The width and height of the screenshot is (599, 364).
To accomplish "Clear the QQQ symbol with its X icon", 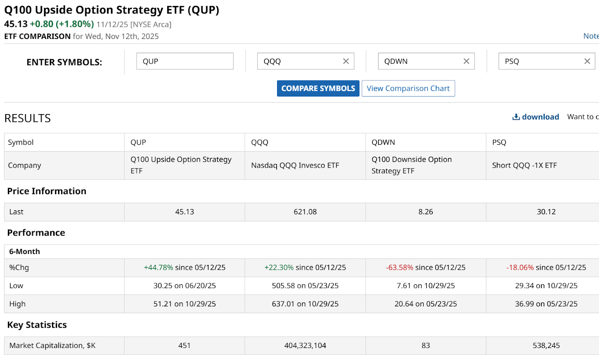I will pyautogui.click(x=346, y=61).
